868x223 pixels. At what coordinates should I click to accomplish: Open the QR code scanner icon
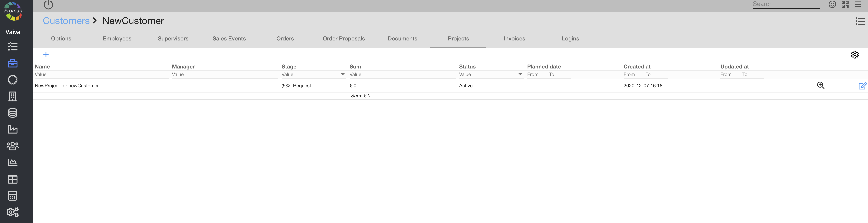[845, 4]
